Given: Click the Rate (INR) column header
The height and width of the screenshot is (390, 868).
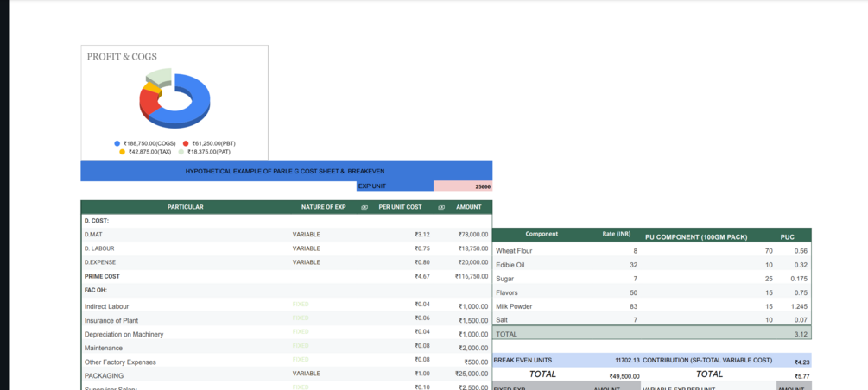Looking at the screenshot, I should (x=616, y=234).
